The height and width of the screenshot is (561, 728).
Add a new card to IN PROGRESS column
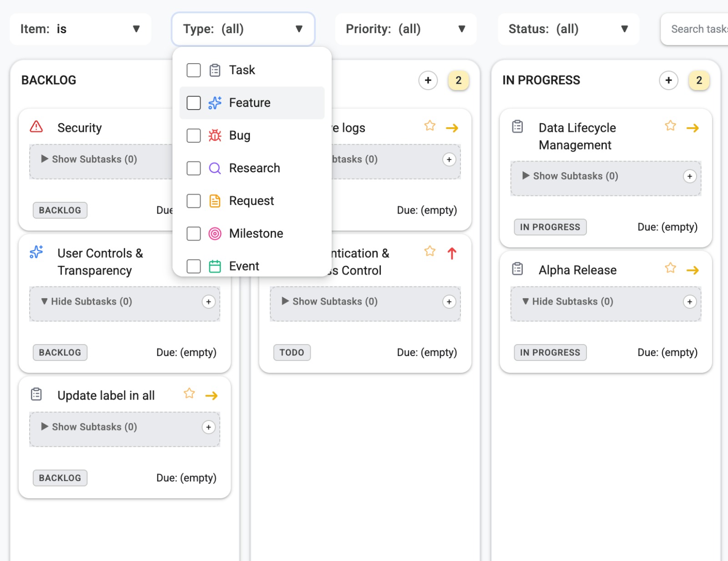668,80
